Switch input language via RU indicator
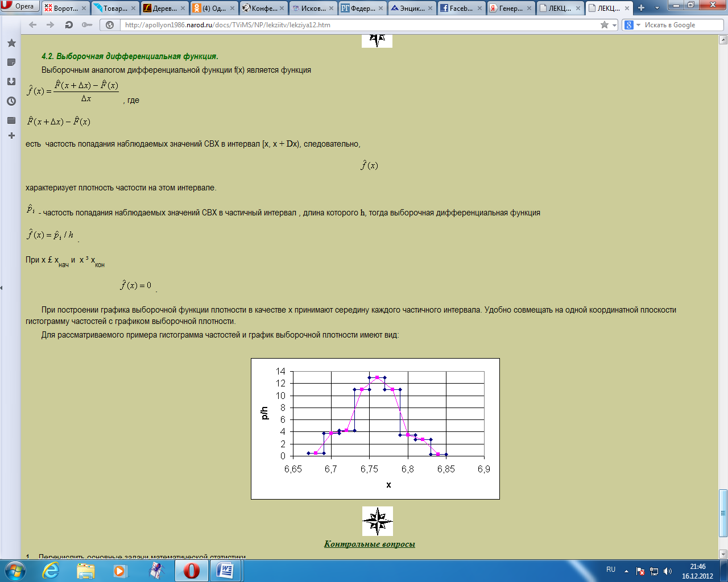 click(x=611, y=569)
